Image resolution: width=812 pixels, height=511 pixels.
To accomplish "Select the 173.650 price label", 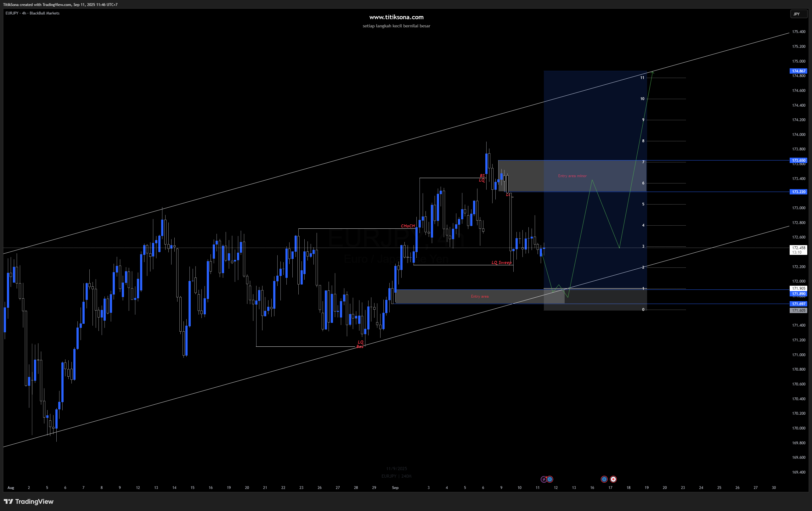I will point(798,160).
